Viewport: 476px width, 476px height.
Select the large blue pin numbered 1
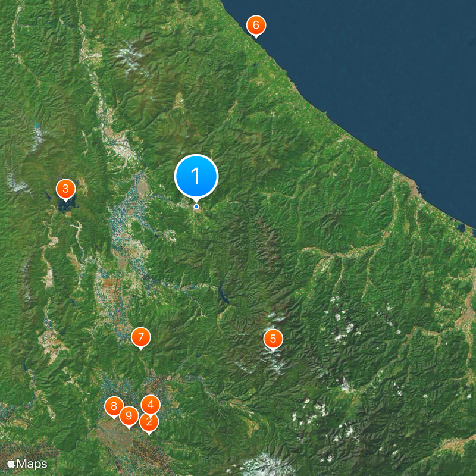pos(196,176)
